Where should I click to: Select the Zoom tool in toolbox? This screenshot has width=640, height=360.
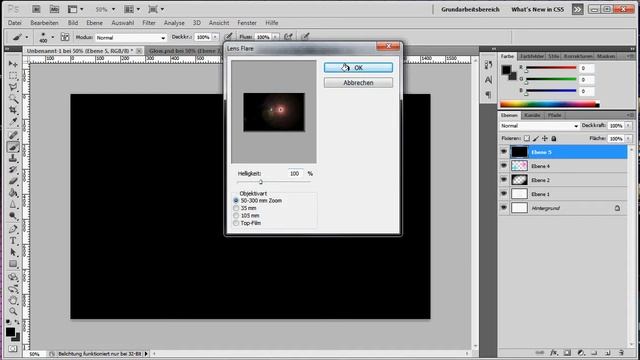click(13, 312)
